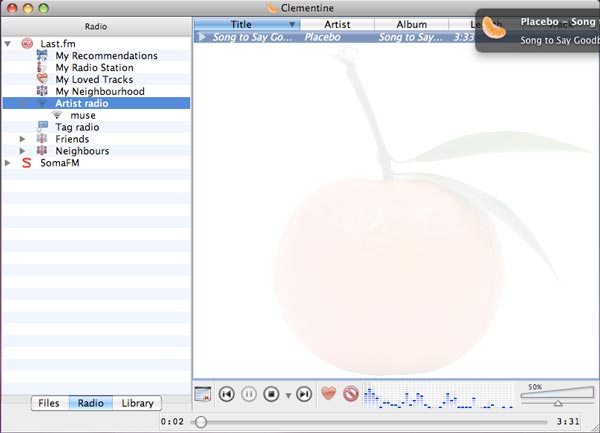600x433 pixels.
Task: Click the Clementine orange in notification popup
Action: click(x=494, y=28)
